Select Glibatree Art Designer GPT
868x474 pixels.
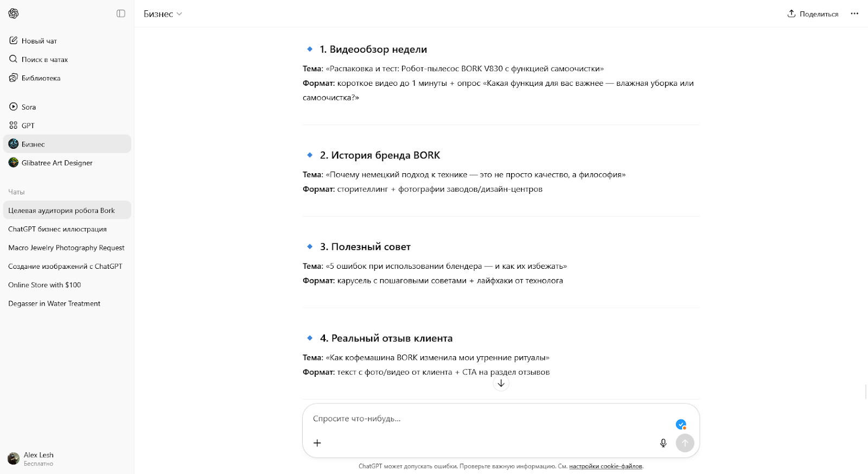coord(67,162)
